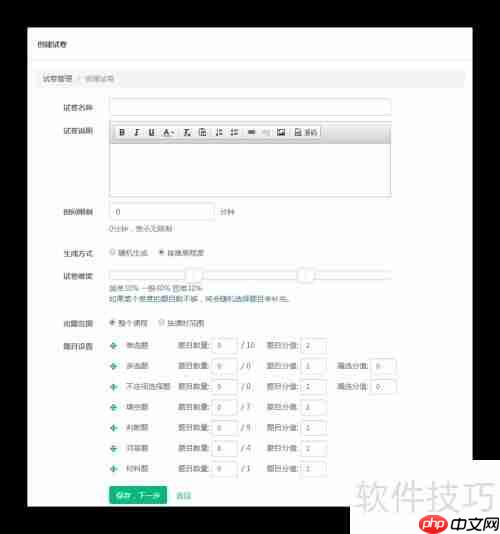500x534 pixels.
Task: Click the 不定项选择题 question score input
Action: (x=314, y=387)
